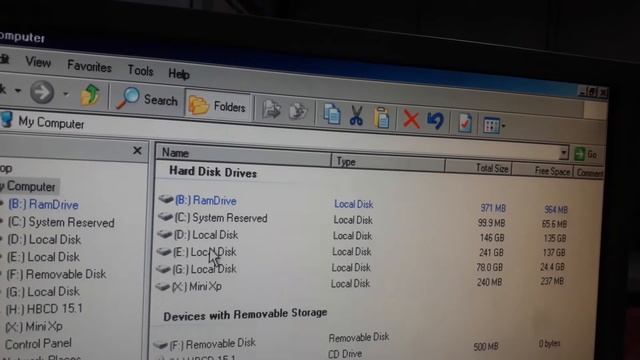Click the Properties checkmark icon
The image size is (640, 360).
(464, 123)
